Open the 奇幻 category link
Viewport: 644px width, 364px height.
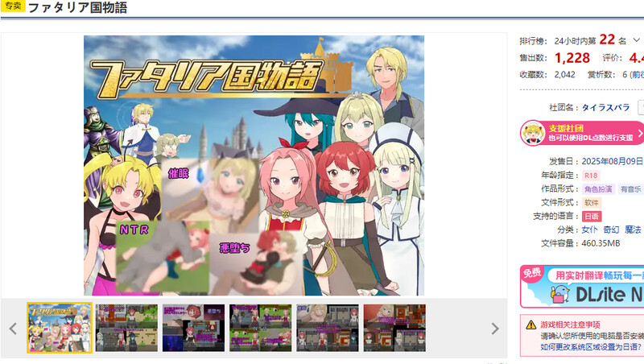point(611,230)
